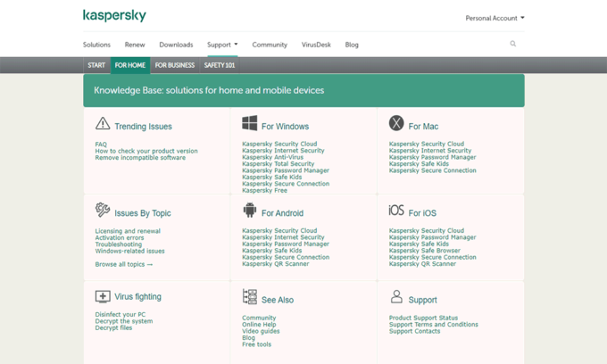
Task: Click the Windows logo icon
Action: click(250, 123)
